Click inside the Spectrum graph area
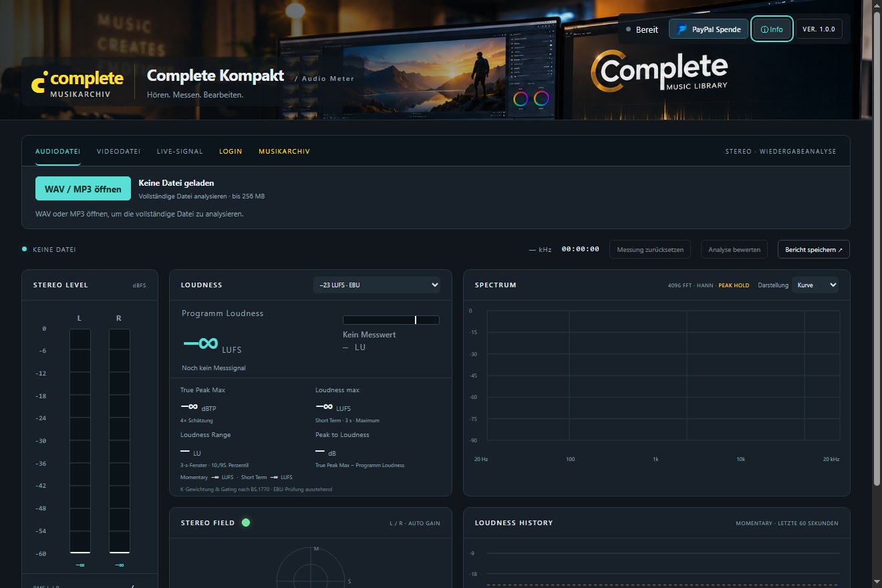The height and width of the screenshot is (588, 882). pos(663,376)
